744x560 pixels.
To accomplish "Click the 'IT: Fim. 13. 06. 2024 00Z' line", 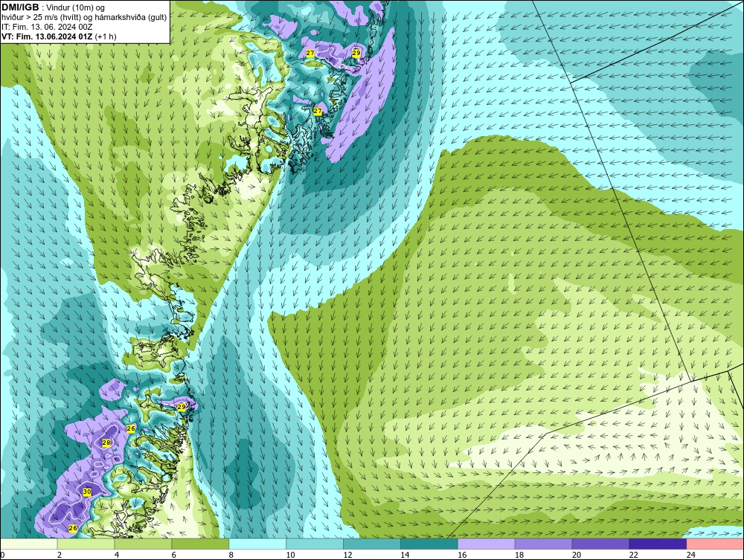I will [47, 27].
